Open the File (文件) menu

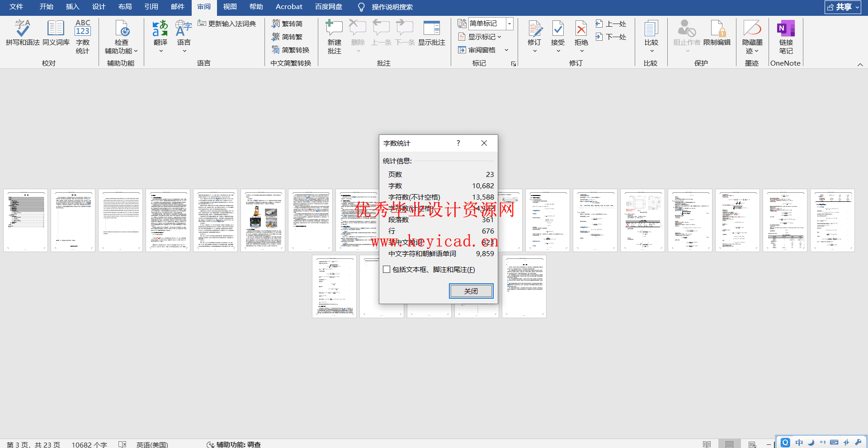click(x=16, y=7)
